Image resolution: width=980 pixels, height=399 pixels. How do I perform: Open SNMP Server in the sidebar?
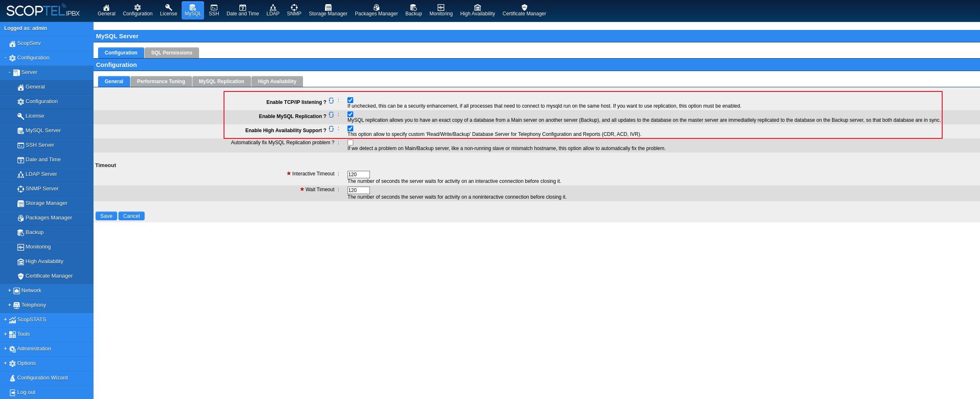[47, 189]
